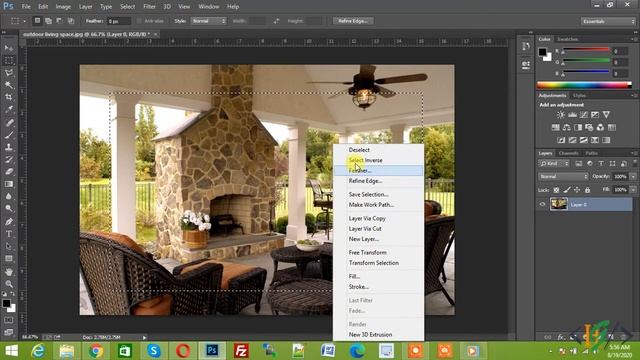
Task: Open the marquee tool preset picker arrow
Action: [x=24, y=21]
